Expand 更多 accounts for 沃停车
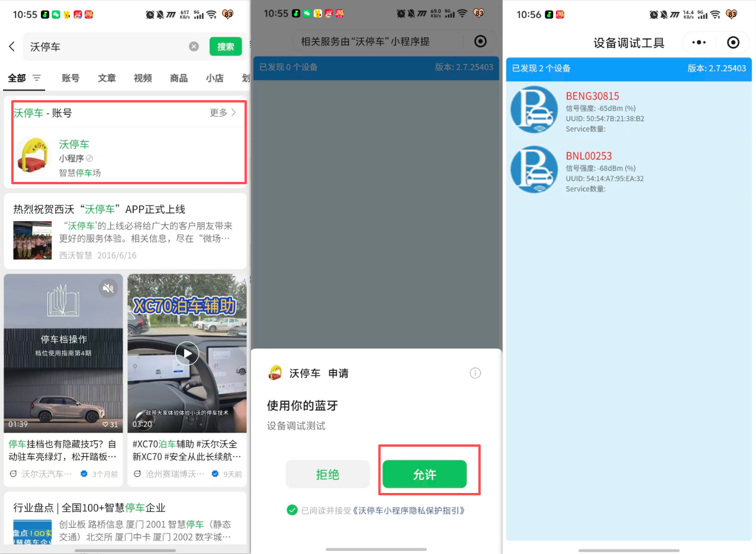 point(223,113)
